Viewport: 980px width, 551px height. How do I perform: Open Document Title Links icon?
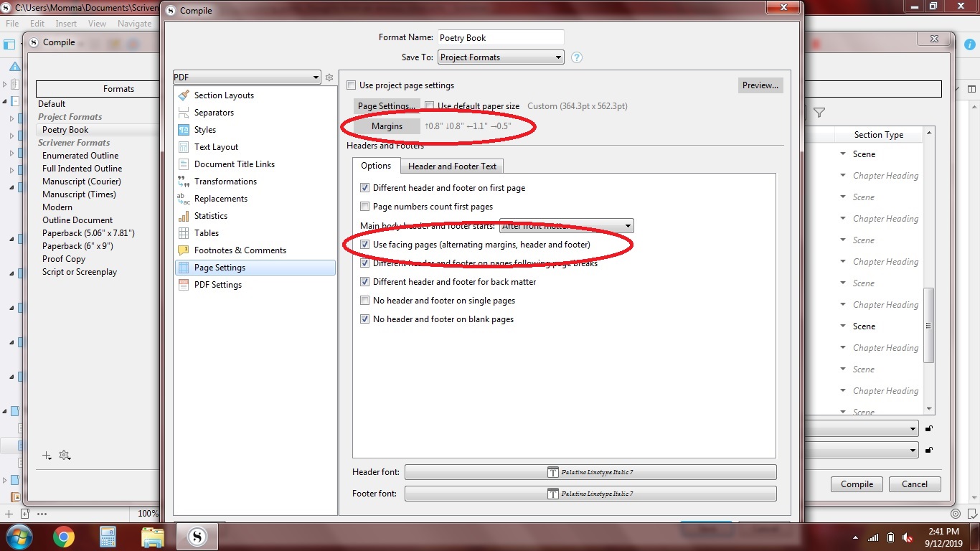[x=183, y=164]
